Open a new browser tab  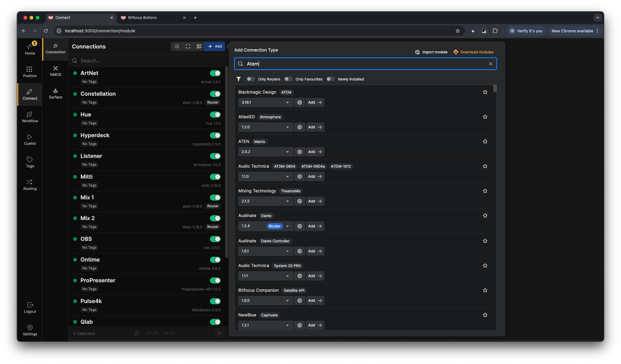coord(195,18)
